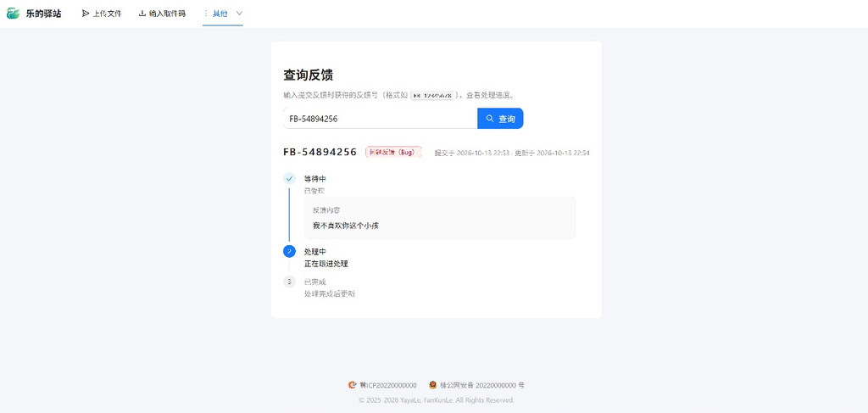Click the copyright YayaLe, FanKunLe text
868x413 pixels.
tap(437, 399)
